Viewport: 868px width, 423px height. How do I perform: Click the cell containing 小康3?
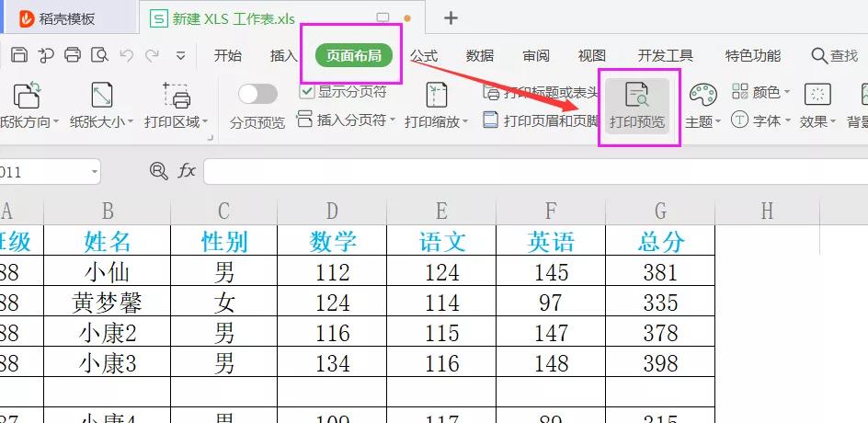point(108,362)
